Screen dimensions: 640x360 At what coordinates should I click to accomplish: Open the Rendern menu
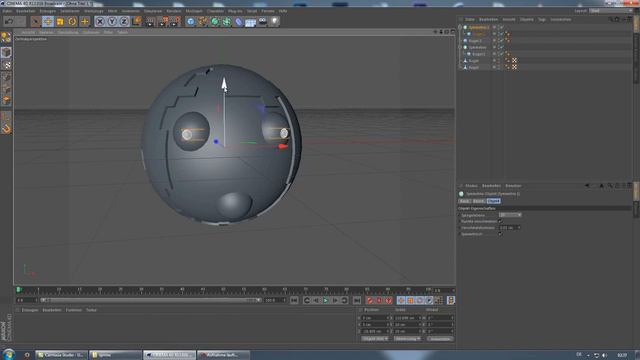tap(173, 11)
